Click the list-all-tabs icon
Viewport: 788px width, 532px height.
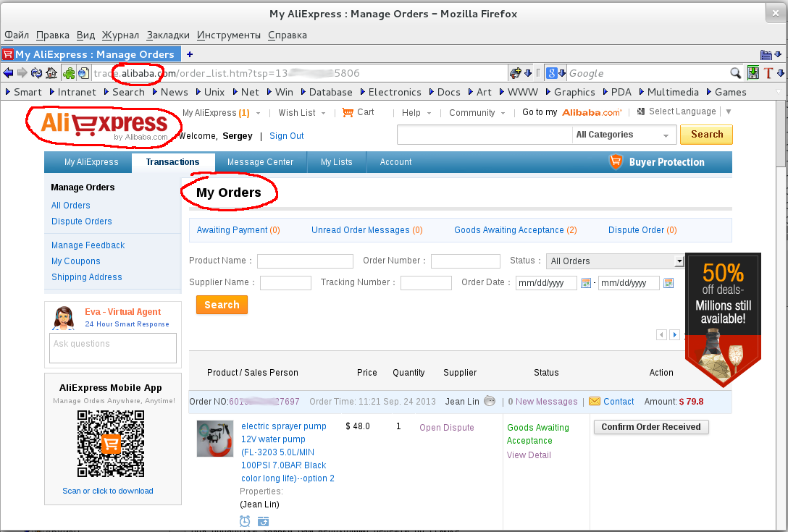pos(766,55)
